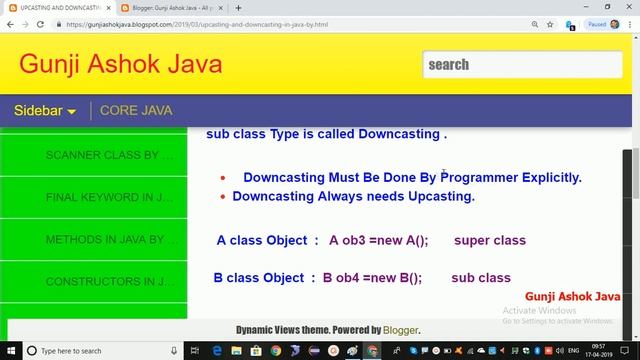640x360 pixels.
Task: Go back with the browser back arrow
Action: (10, 24)
